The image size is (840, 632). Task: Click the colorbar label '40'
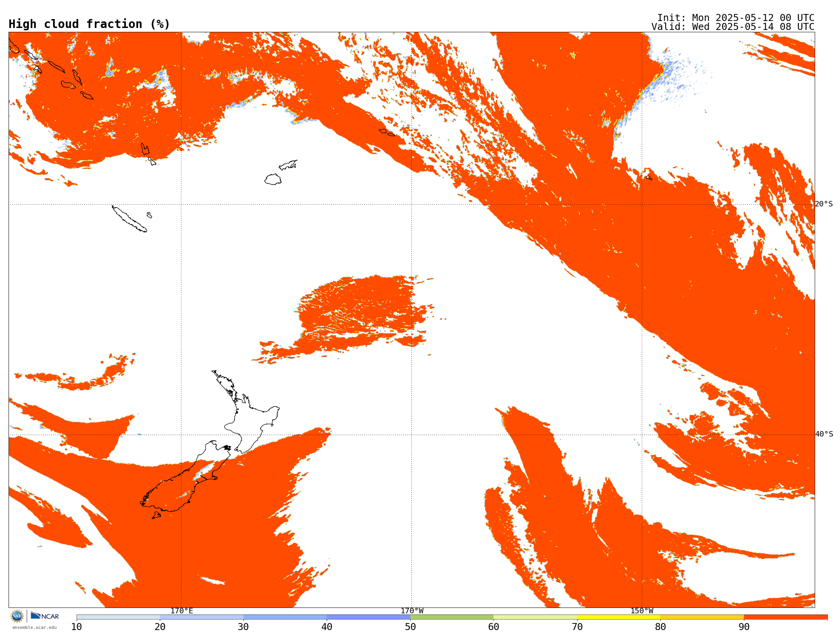pos(327,627)
